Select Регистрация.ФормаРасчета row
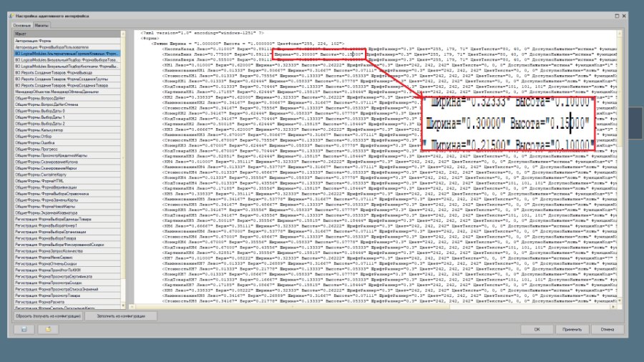This screenshot has height=362, width=644. 67,302
